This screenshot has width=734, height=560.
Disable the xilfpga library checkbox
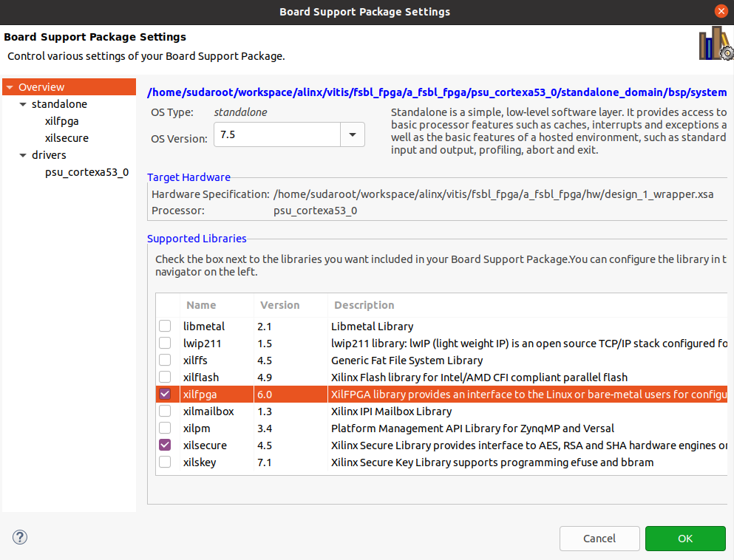click(165, 394)
